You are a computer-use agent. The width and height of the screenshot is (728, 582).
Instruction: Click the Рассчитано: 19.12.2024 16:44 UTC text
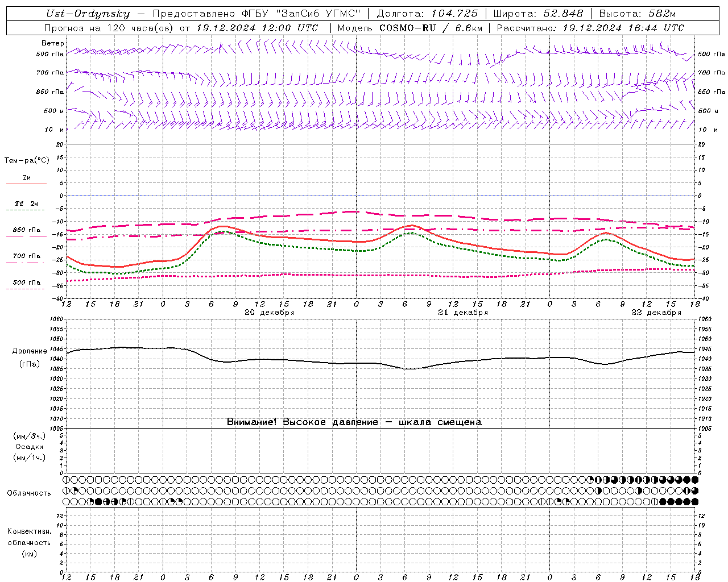(x=590, y=28)
